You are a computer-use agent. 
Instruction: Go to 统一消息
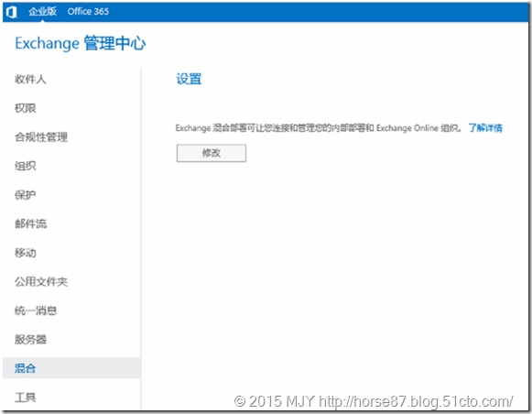point(36,310)
